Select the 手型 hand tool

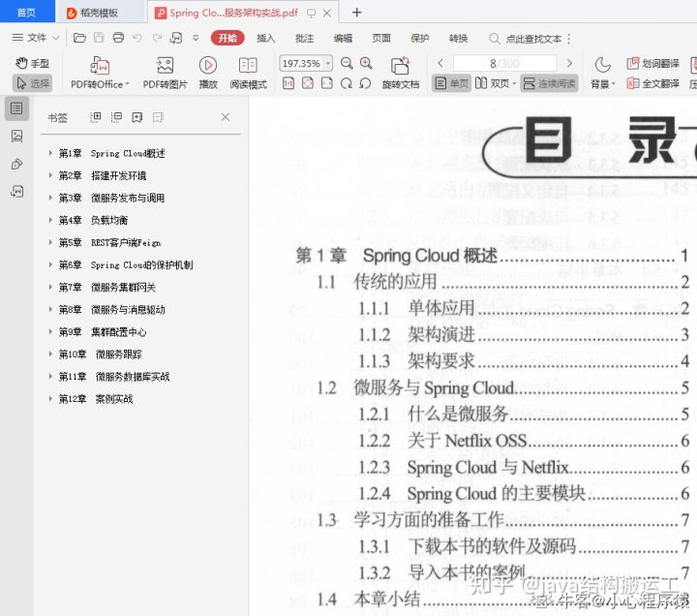33,63
